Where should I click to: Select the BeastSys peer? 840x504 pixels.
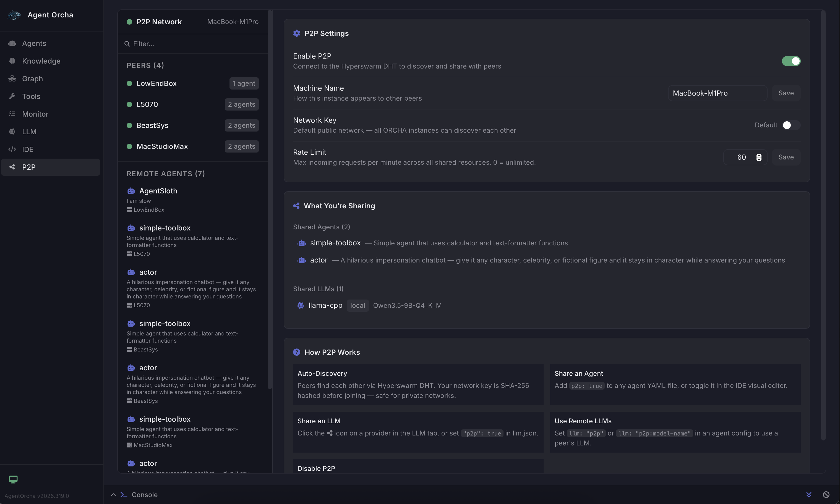[x=152, y=125]
